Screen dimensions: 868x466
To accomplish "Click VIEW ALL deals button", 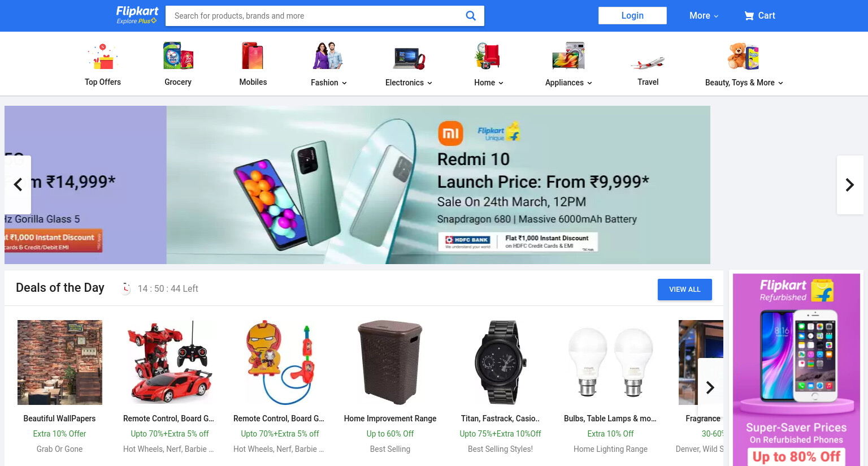I will pos(684,290).
